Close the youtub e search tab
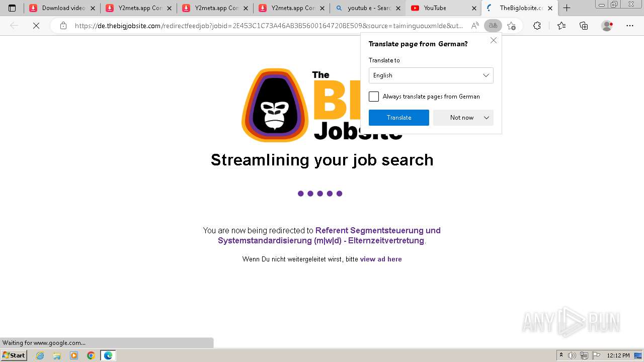Viewport: 644px width, 362px height. [x=398, y=8]
